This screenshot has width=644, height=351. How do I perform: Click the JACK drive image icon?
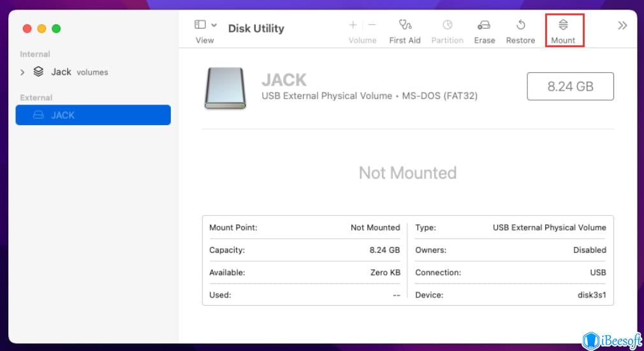[225, 88]
